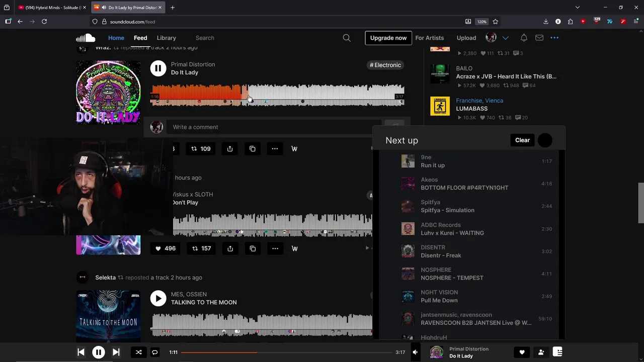Open more options for Don't Play

click(x=275, y=248)
